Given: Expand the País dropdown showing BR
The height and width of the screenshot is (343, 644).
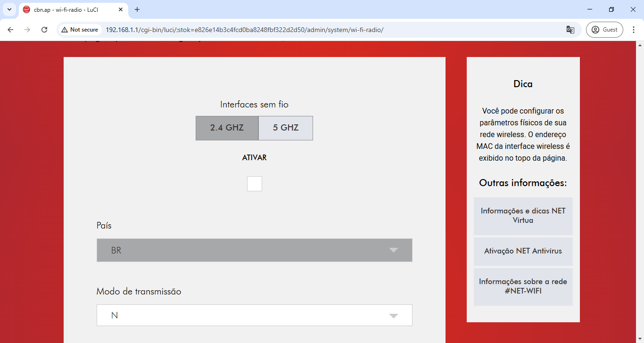Looking at the screenshot, I should tap(254, 250).
